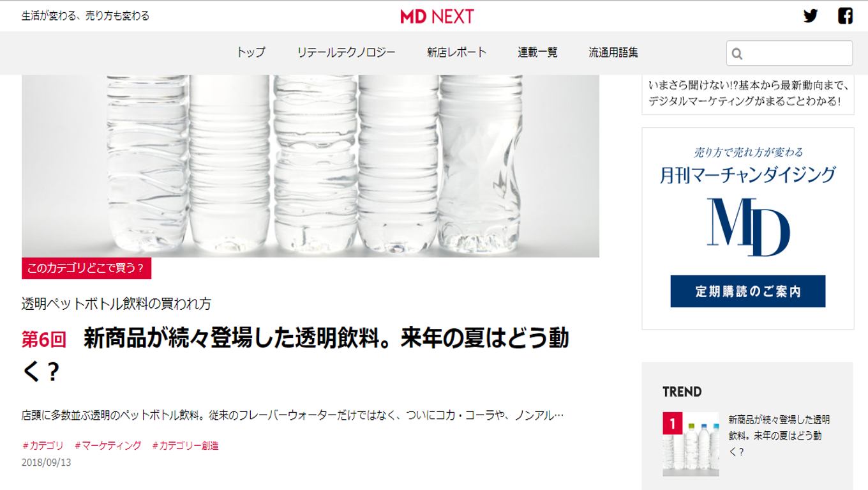Select the #カテゴリー創造 tag
Screen dimensions: 868x490
point(185,445)
